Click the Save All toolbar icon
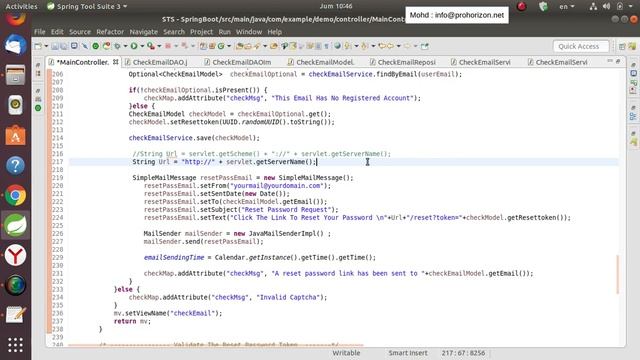The width and height of the screenshot is (640, 360). pyautogui.click(x=64, y=46)
